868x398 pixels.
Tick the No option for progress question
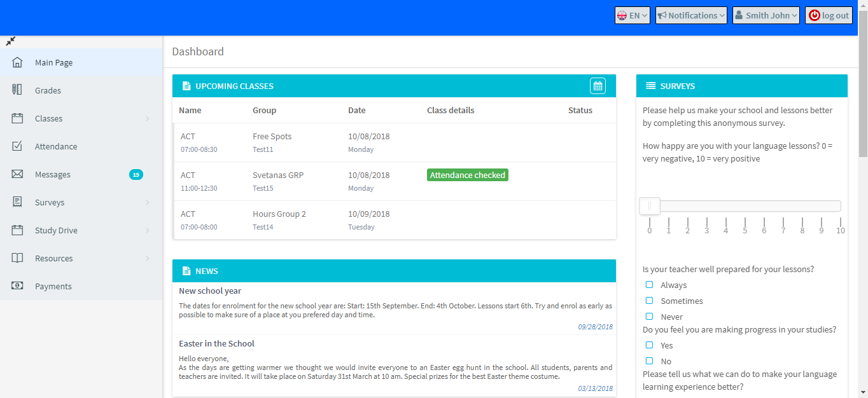(649, 361)
